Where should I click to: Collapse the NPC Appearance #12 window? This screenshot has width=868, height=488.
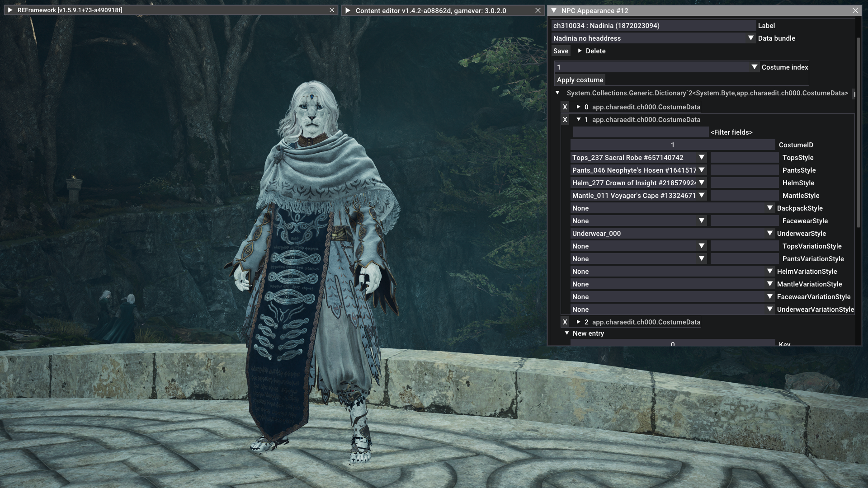click(553, 10)
